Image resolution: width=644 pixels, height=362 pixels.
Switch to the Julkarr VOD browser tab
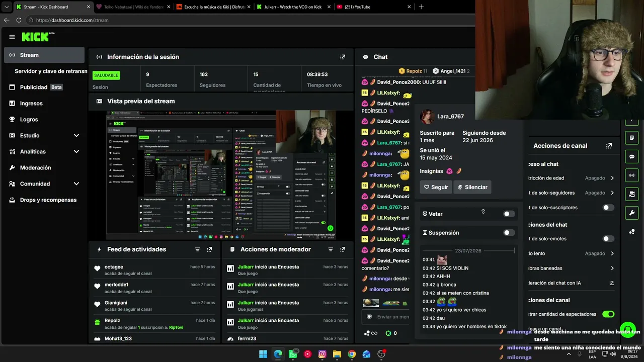292,7
